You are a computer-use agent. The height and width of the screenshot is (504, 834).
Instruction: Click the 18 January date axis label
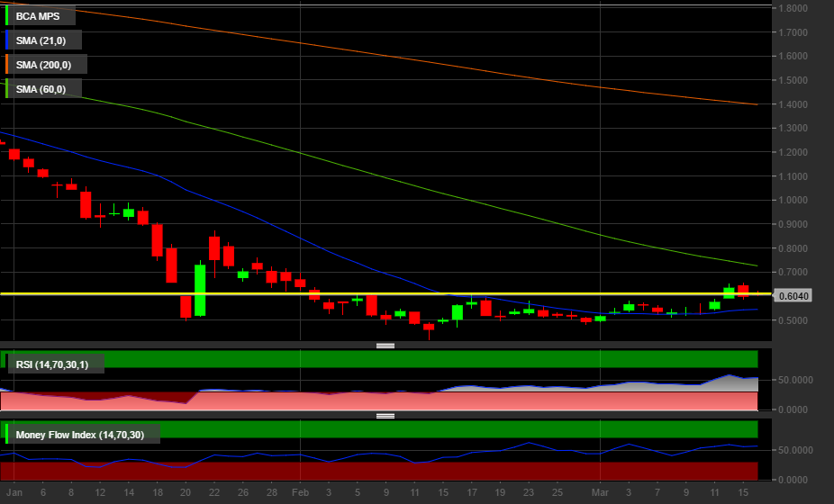pos(158,492)
